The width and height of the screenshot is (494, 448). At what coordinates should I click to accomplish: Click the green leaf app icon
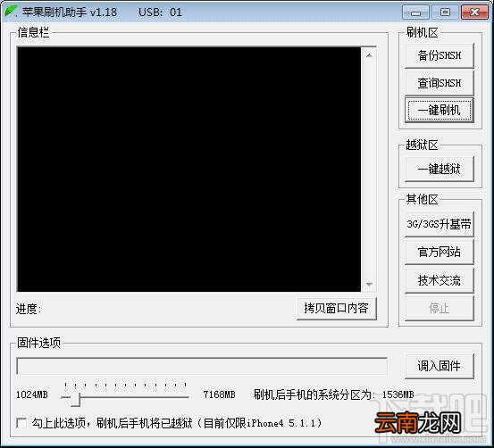point(11,12)
